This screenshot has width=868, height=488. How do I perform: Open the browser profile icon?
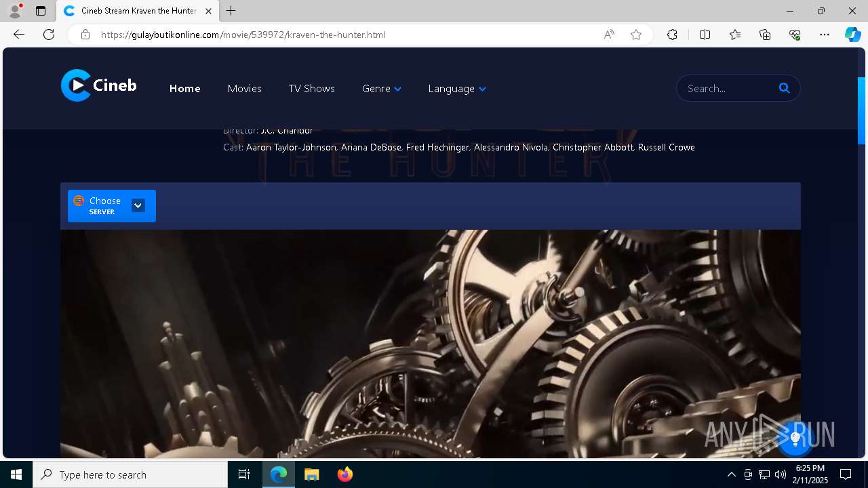click(14, 11)
